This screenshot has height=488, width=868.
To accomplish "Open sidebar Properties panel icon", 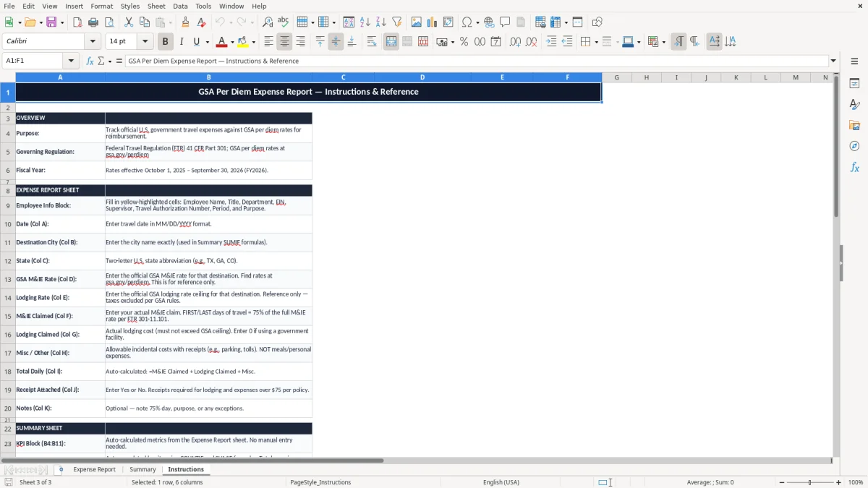I will (x=854, y=84).
